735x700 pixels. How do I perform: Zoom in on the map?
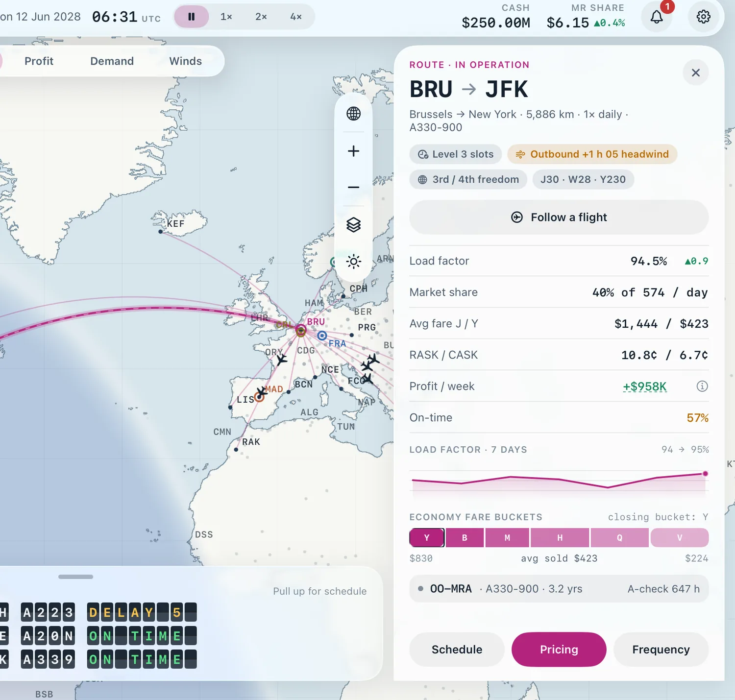353,151
